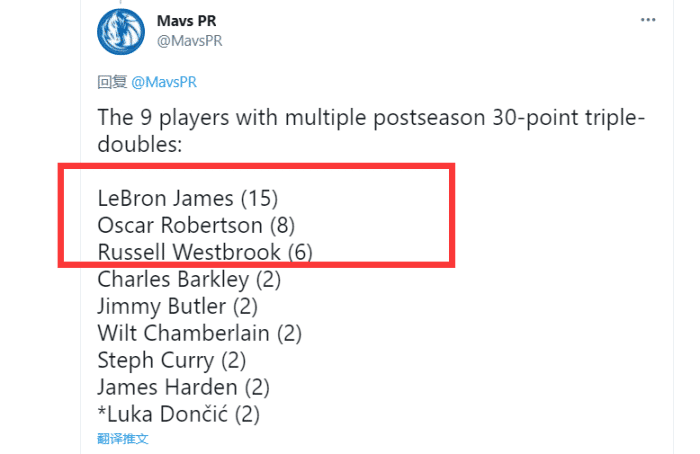700x454 pixels.
Task: Click the @MavsPR handle below the name
Action: coord(191,41)
